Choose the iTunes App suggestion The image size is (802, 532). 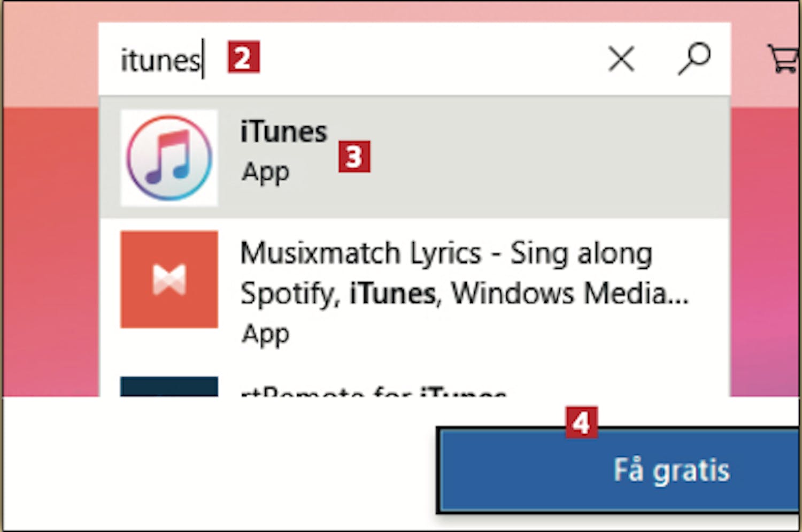(415, 158)
